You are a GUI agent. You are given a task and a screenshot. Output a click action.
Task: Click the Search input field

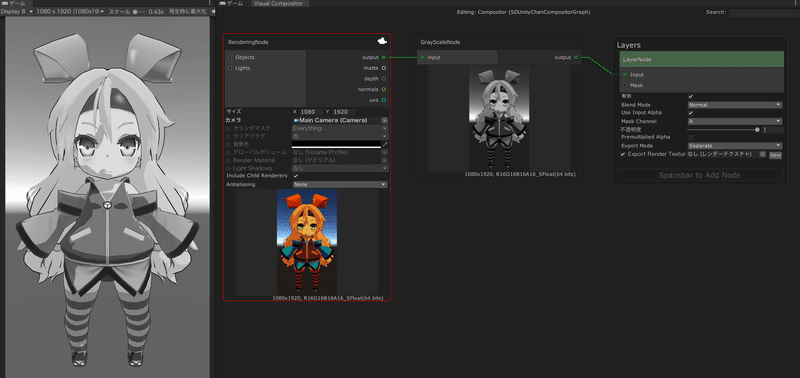pyautogui.click(x=763, y=12)
